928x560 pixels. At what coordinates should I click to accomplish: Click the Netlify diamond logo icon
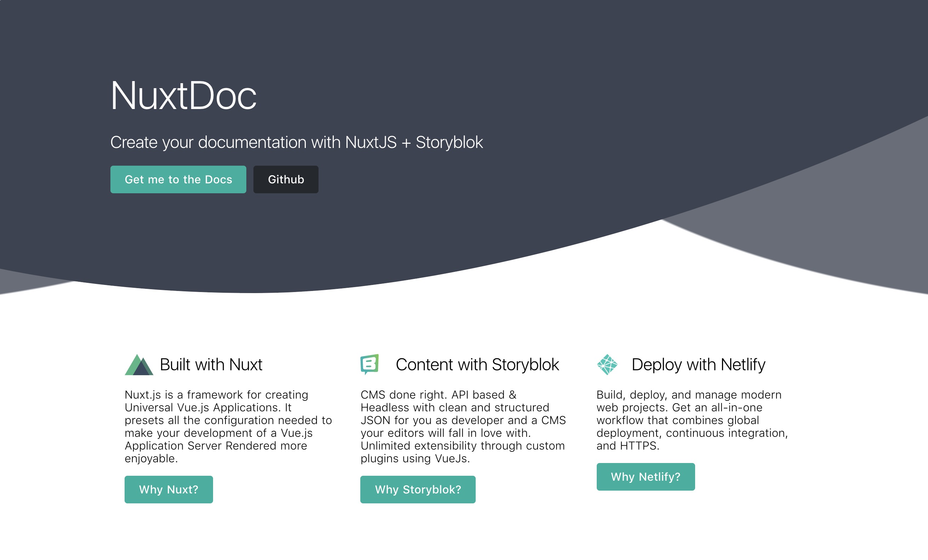(607, 365)
